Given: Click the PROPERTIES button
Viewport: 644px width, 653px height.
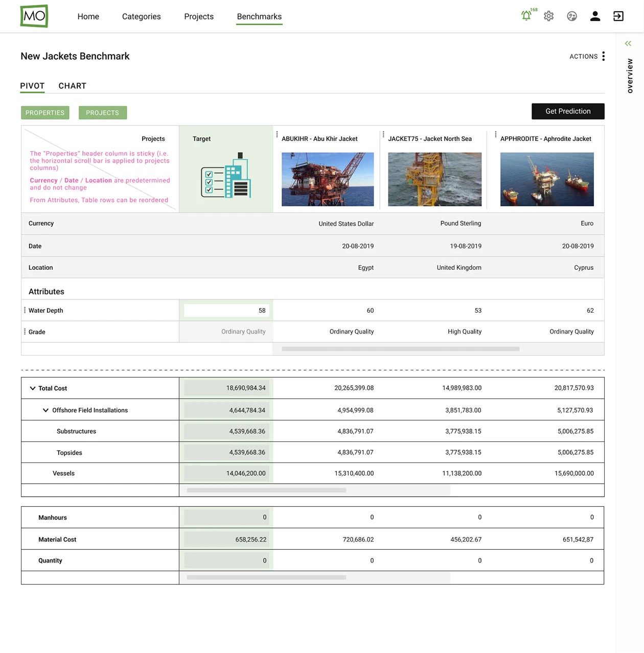Looking at the screenshot, I should [45, 112].
